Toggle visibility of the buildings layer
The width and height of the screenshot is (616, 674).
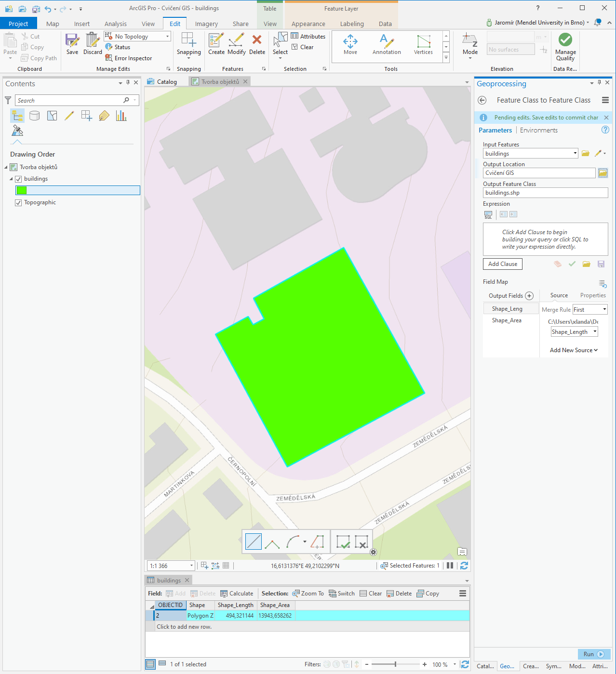tap(18, 179)
